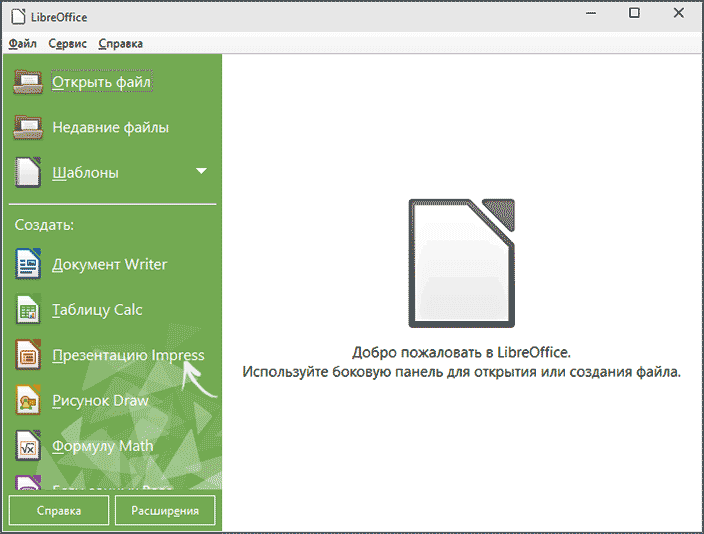Click the Справка button at bottom
Image resolution: width=704 pixels, height=534 pixels.
click(x=59, y=510)
